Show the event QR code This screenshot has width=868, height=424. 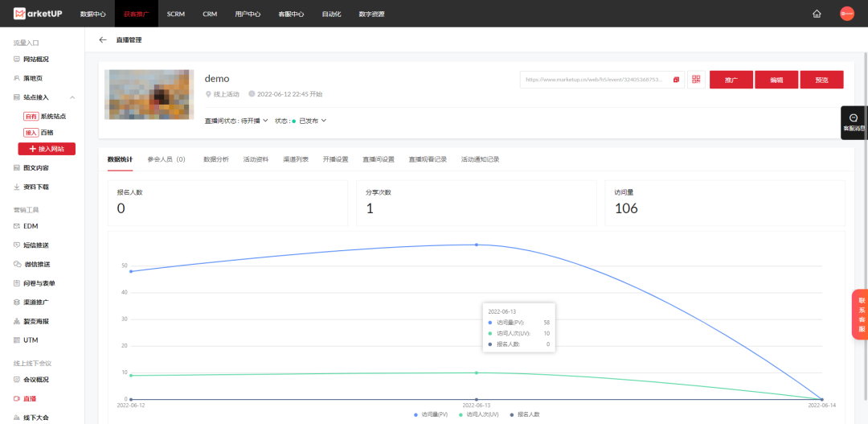pos(696,80)
